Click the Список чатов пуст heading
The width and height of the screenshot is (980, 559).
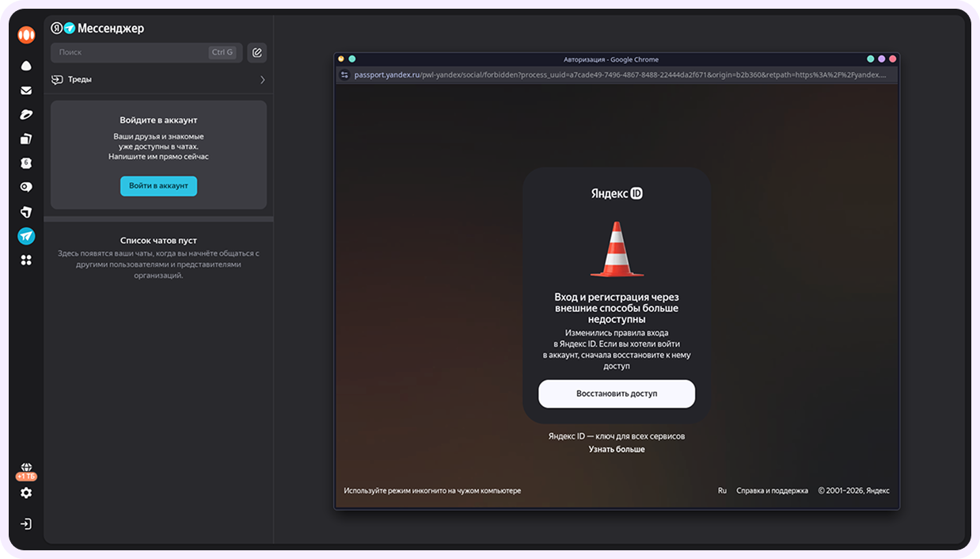point(158,240)
